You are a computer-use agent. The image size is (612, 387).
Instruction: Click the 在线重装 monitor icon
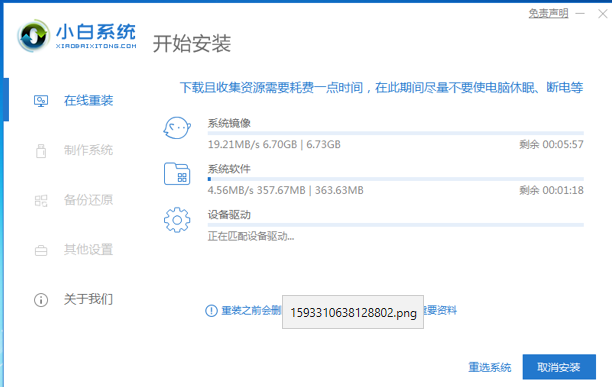click(41, 101)
